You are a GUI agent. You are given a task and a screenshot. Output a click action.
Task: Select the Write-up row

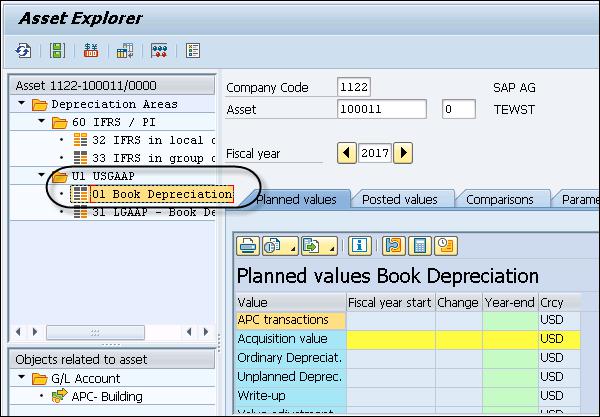pos(290,396)
